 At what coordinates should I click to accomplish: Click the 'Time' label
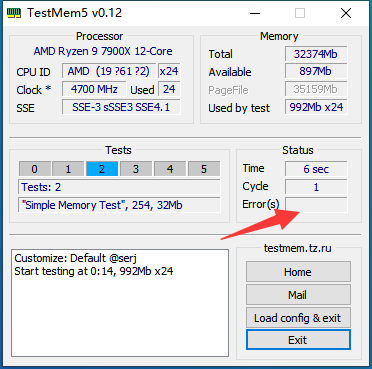253,168
